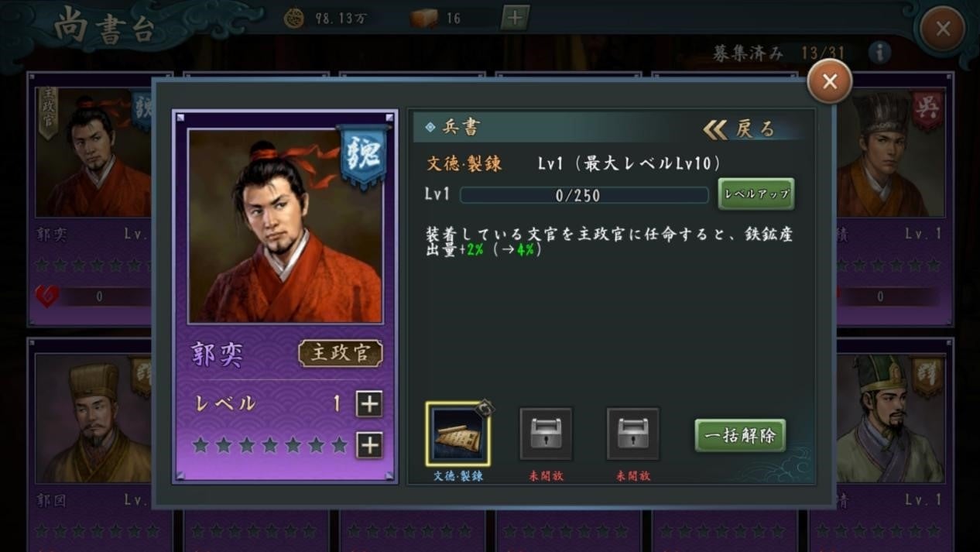Close the 尚書台 screen

pyautogui.click(x=943, y=29)
